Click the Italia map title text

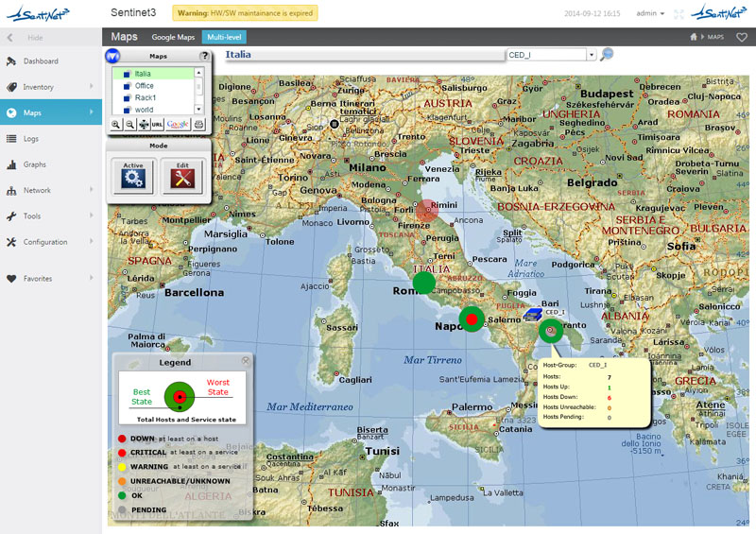click(x=238, y=54)
